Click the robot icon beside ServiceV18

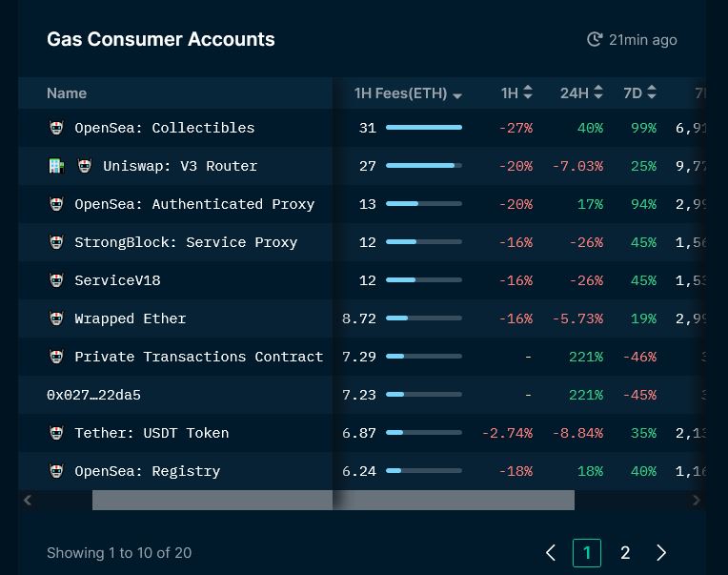[x=56, y=280]
